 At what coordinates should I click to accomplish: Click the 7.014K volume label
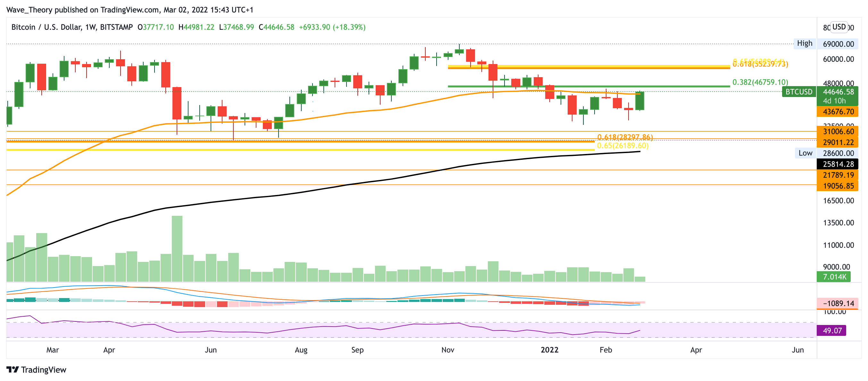(834, 277)
